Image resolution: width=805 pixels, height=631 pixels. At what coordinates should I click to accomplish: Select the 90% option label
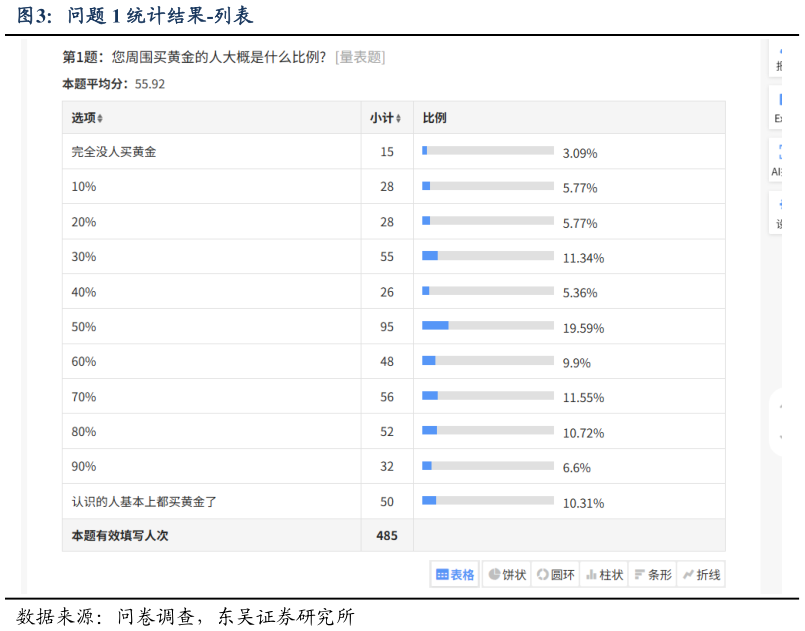(x=84, y=466)
